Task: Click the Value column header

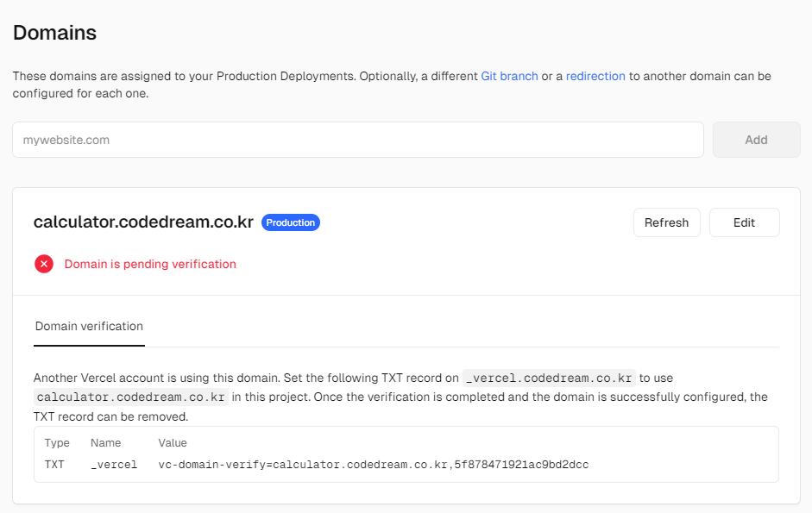Action: pos(173,442)
